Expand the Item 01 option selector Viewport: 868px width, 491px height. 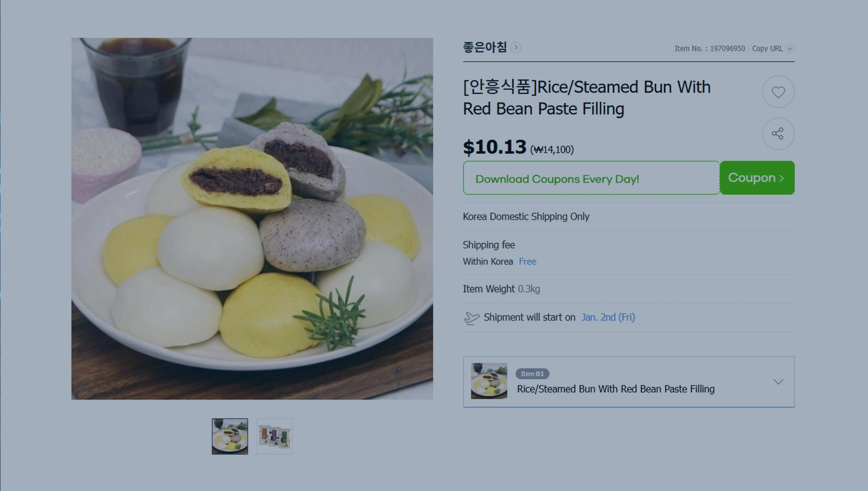[x=629, y=382]
